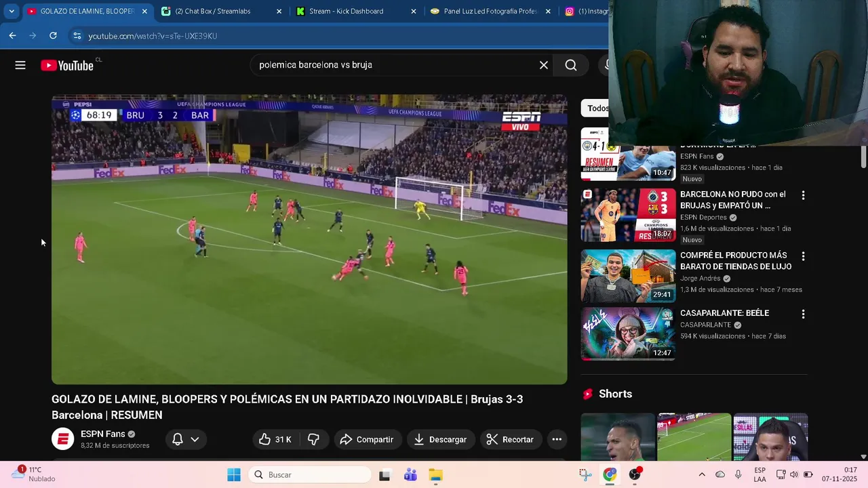
Task: Click the microphone icon in system tray
Action: click(x=738, y=474)
